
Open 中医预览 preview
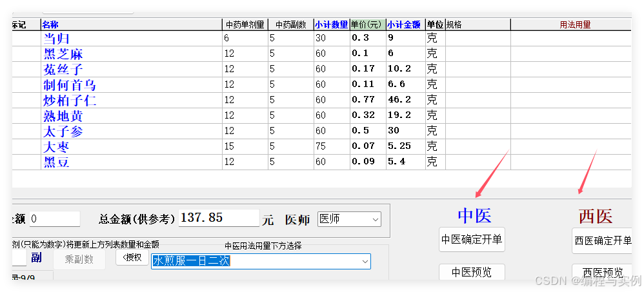coord(472,272)
